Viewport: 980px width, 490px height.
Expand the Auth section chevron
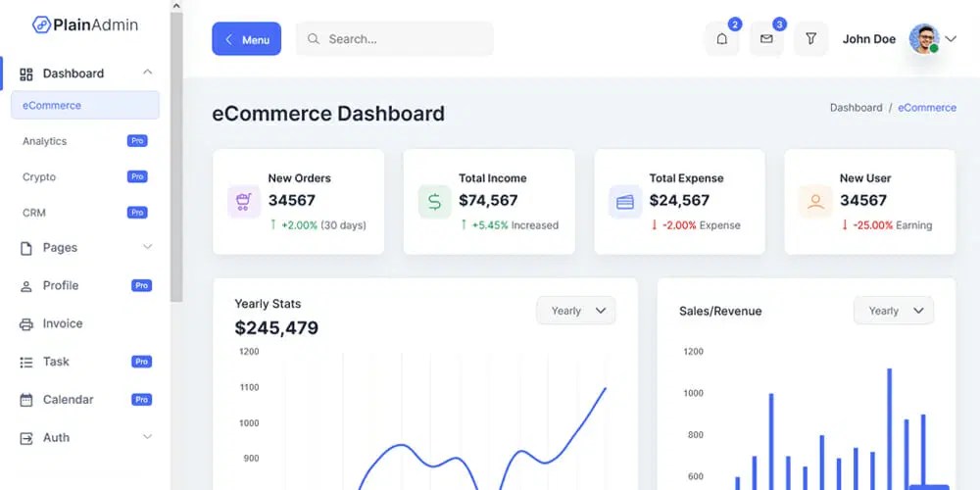point(148,436)
